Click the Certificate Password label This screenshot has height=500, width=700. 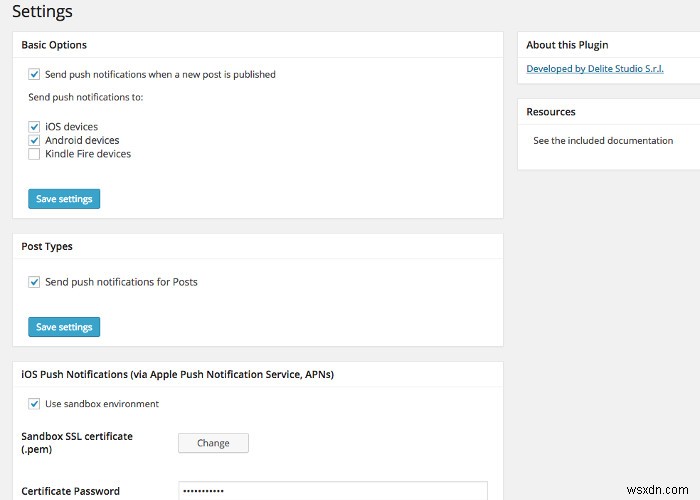[x=71, y=491]
